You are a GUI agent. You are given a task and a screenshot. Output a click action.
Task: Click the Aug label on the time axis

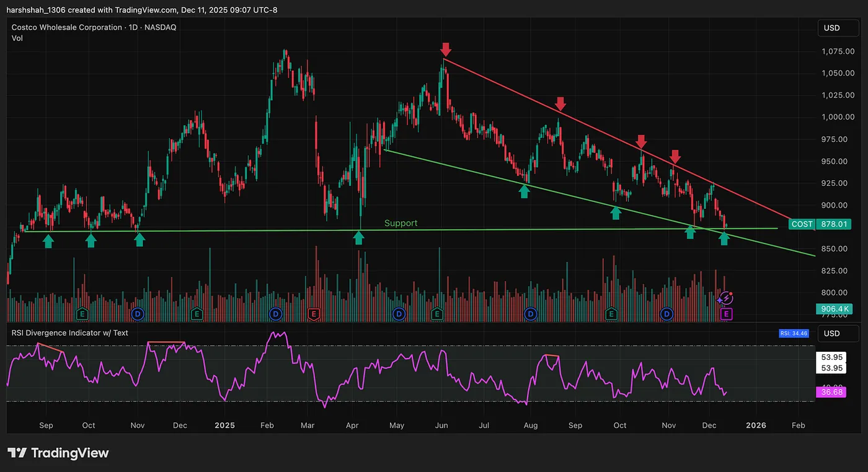(x=530, y=426)
